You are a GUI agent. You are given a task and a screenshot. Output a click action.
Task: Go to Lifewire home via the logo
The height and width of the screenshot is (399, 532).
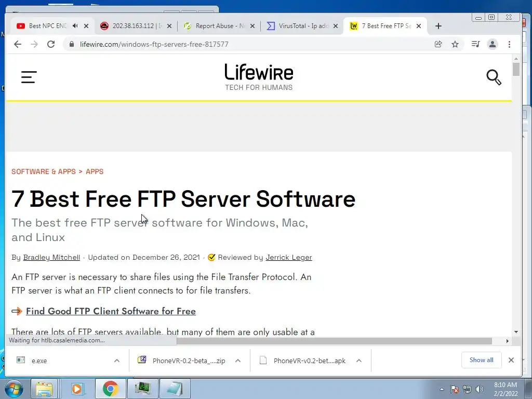(259, 77)
